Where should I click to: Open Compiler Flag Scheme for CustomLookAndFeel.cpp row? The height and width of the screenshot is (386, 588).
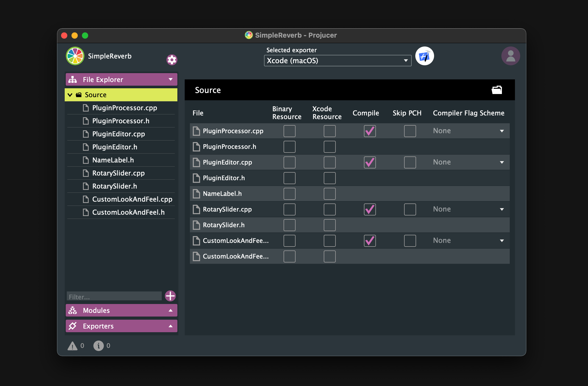coord(469,241)
